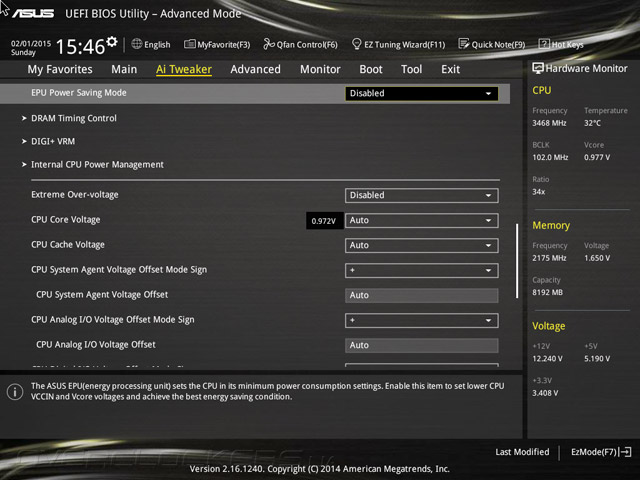Click MyFavorite(F3) label
The image size is (640, 480).
224,44
